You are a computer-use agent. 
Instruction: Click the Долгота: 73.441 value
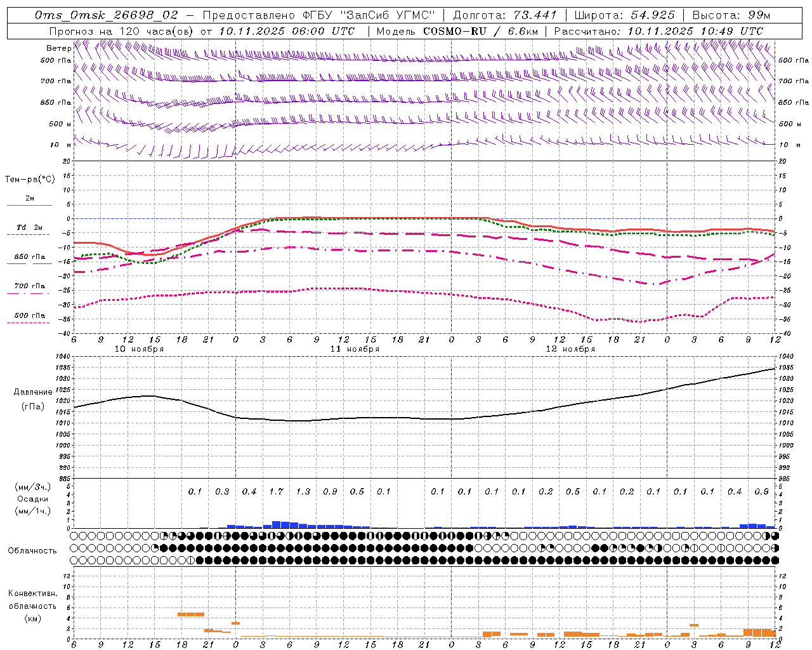click(505, 15)
